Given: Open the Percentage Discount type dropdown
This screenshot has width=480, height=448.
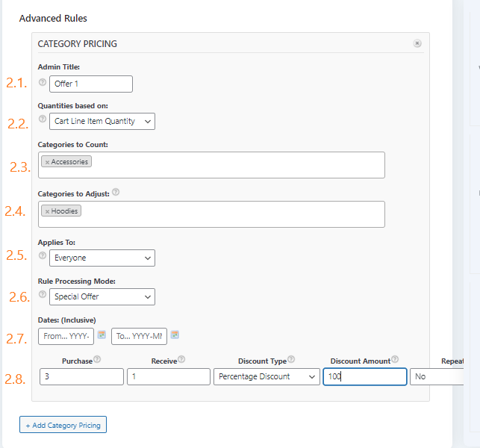Looking at the screenshot, I should coord(267,377).
